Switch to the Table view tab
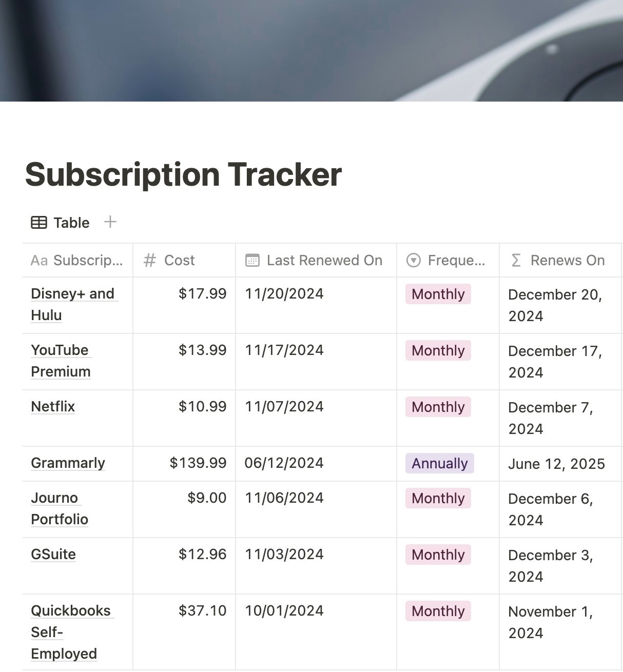Screen dimensions: 623x672 coord(61,223)
